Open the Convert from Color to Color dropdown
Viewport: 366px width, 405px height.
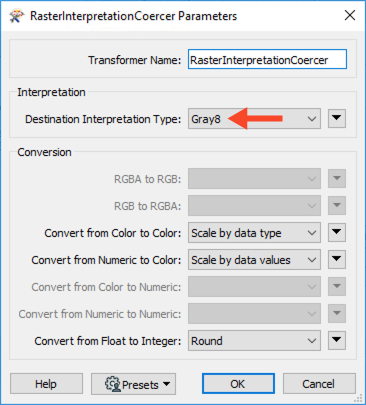click(x=254, y=233)
